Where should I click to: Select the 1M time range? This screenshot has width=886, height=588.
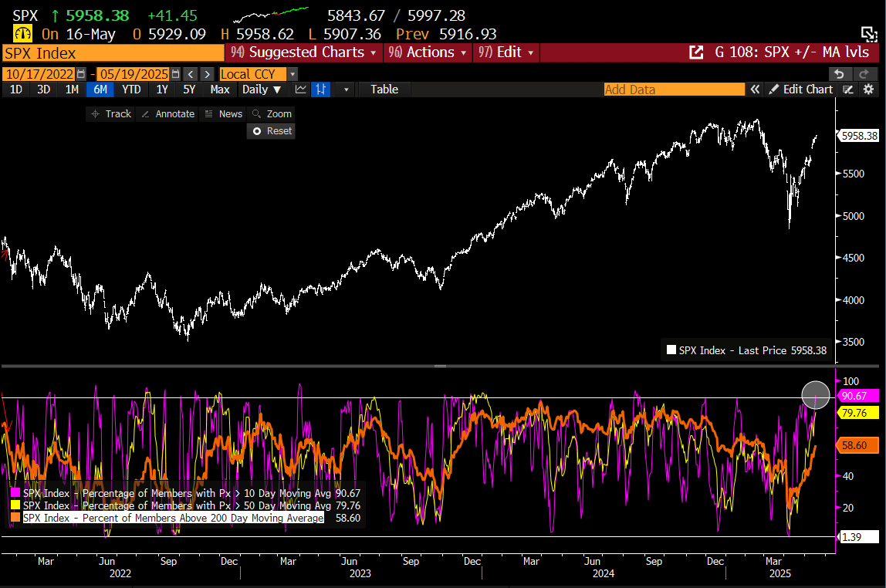pyautogui.click(x=72, y=90)
